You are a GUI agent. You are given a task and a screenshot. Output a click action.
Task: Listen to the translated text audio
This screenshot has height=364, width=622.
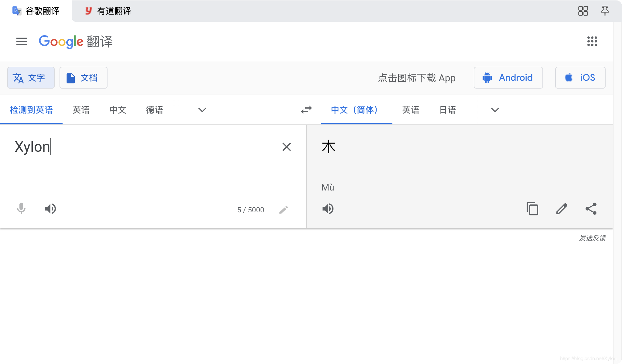[x=328, y=209]
